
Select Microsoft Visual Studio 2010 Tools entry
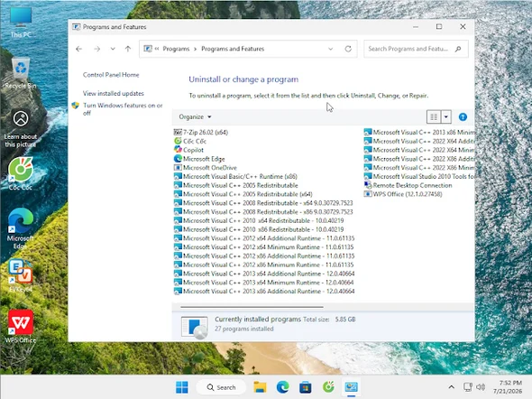tap(419, 176)
